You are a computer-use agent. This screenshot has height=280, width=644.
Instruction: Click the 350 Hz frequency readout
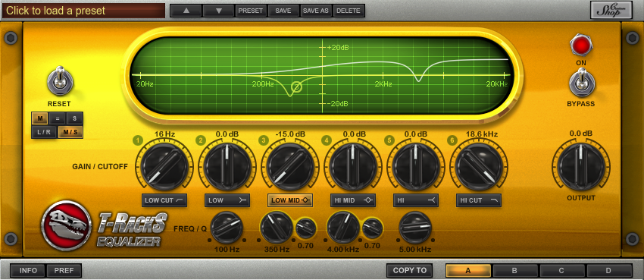click(277, 249)
